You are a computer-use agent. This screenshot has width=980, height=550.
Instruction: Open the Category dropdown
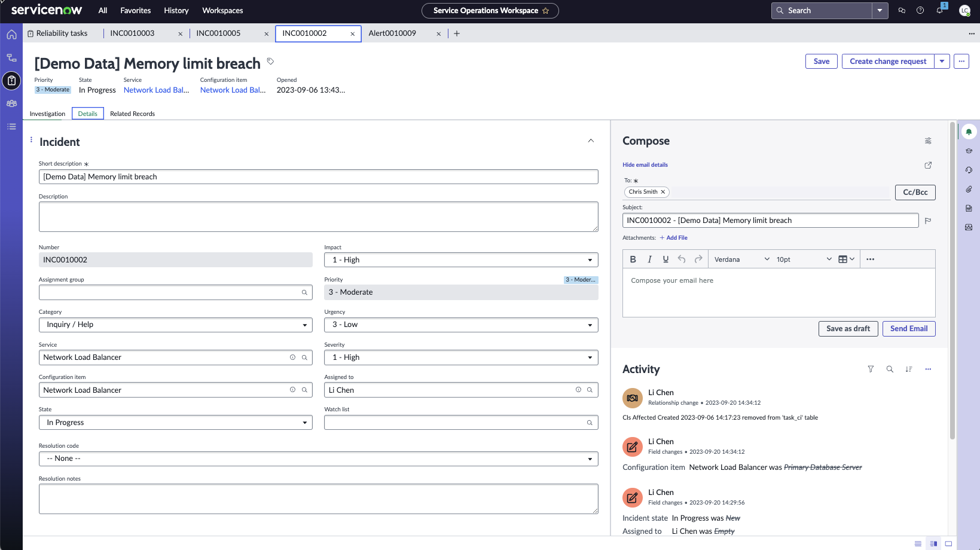176,325
